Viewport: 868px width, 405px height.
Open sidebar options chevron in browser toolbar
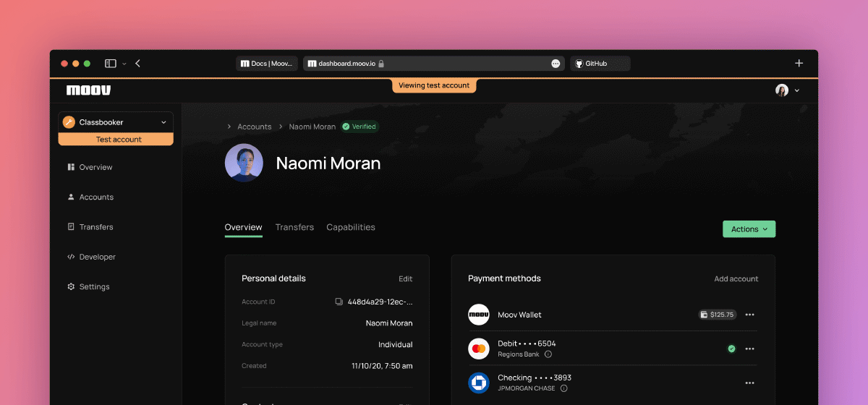(124, 64)
